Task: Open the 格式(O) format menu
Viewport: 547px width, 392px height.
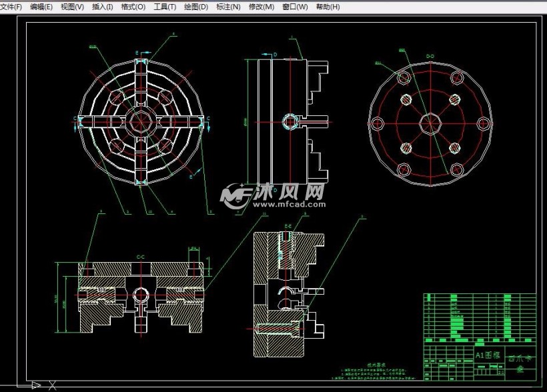Action: click(133, 7)
